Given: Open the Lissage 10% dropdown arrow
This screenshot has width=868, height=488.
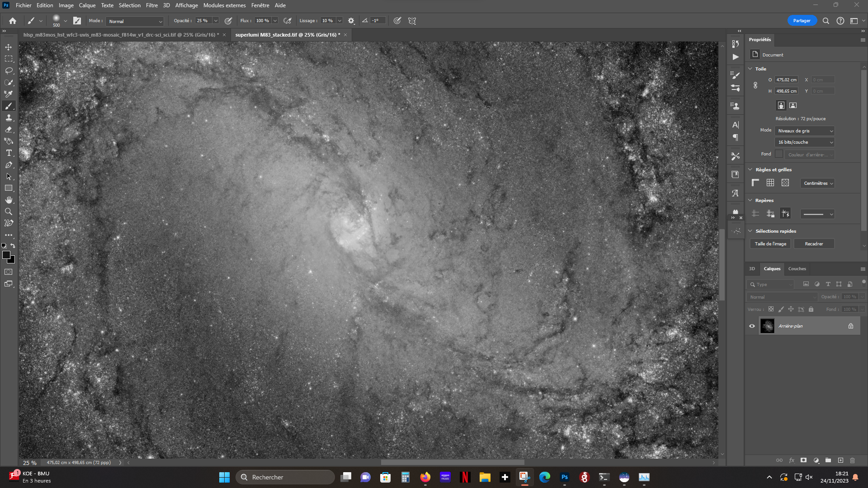Looking at the screenshot, I should (340, 21).
